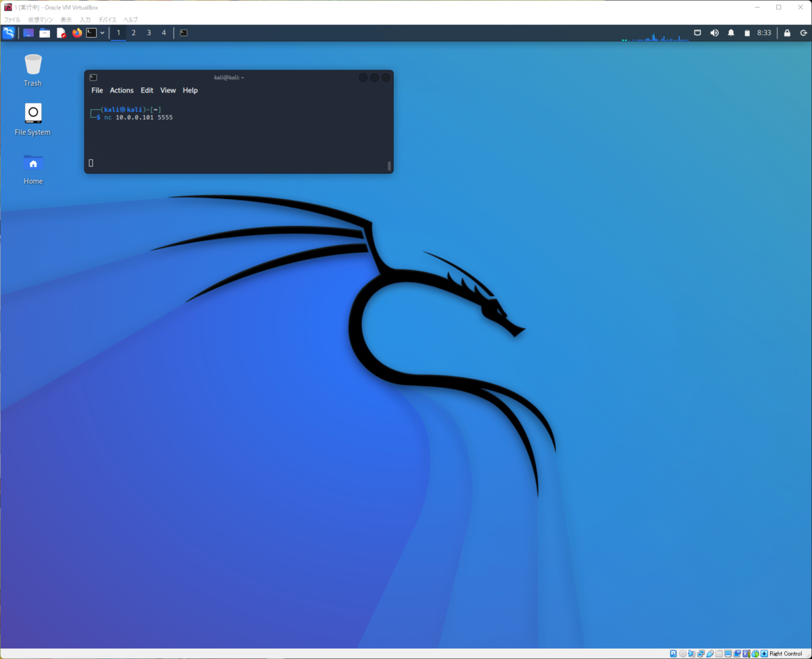Click VirtualBox USB status icon
The height and width of the screenshot is (659, 812).
[710, 654]
